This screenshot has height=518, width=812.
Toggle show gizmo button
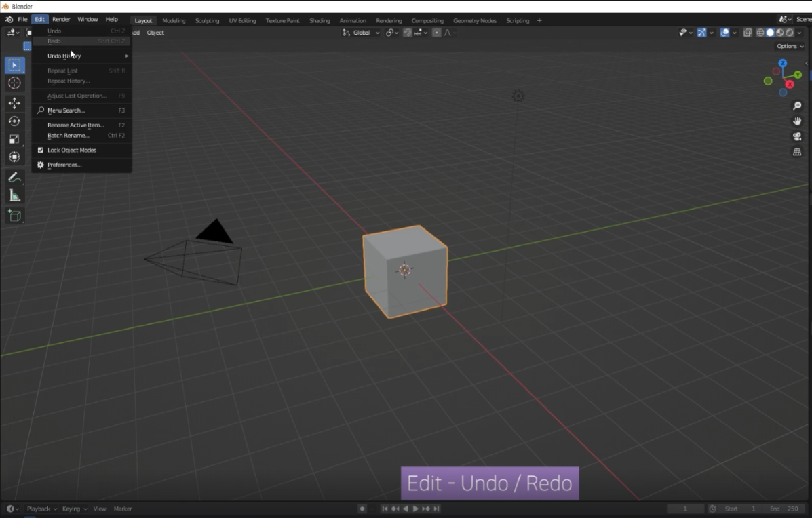pyautogui.click(x=701, y=33)
